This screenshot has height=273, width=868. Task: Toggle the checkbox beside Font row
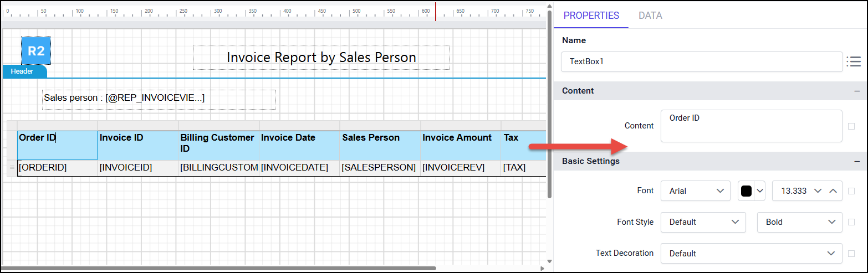pyautogui.click(x=851, y=191)
